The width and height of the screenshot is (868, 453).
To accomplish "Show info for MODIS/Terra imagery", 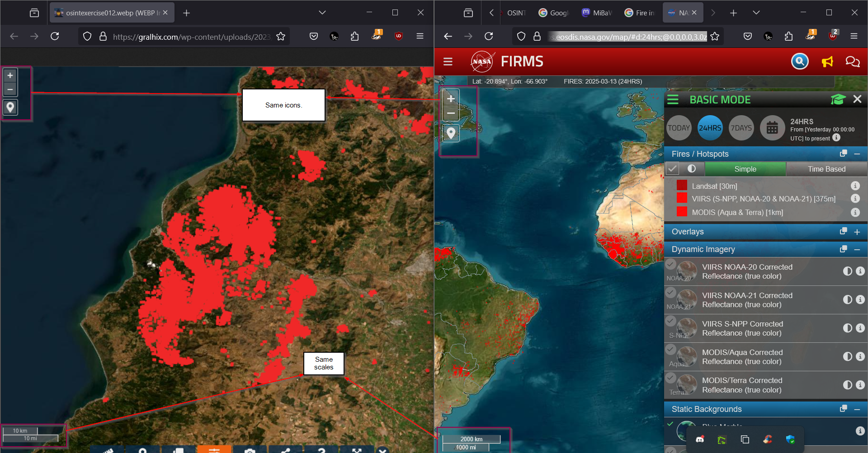I will [860, 385].
